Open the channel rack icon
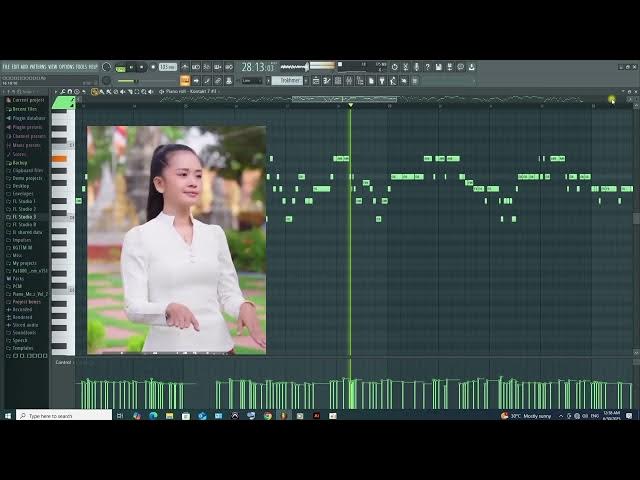This screenshot has width=640, height=480. click(x=338, y=81)
